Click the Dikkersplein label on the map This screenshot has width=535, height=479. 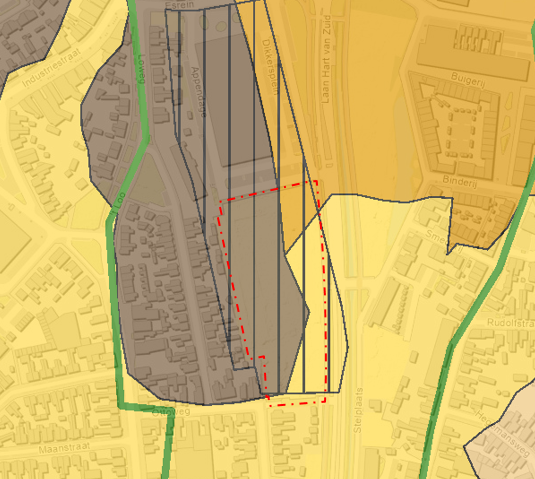tap(270, 67)
